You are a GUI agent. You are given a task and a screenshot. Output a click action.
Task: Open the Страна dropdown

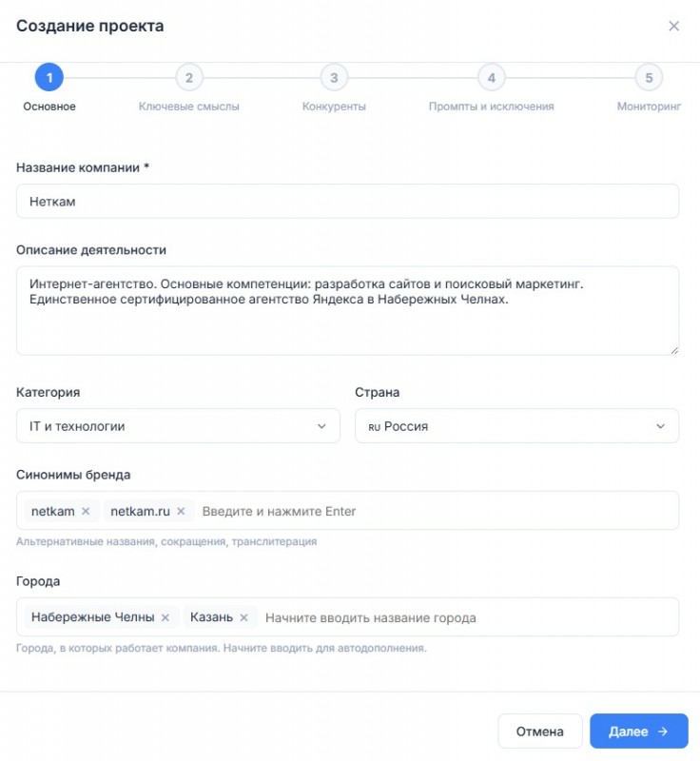[516, 426]
